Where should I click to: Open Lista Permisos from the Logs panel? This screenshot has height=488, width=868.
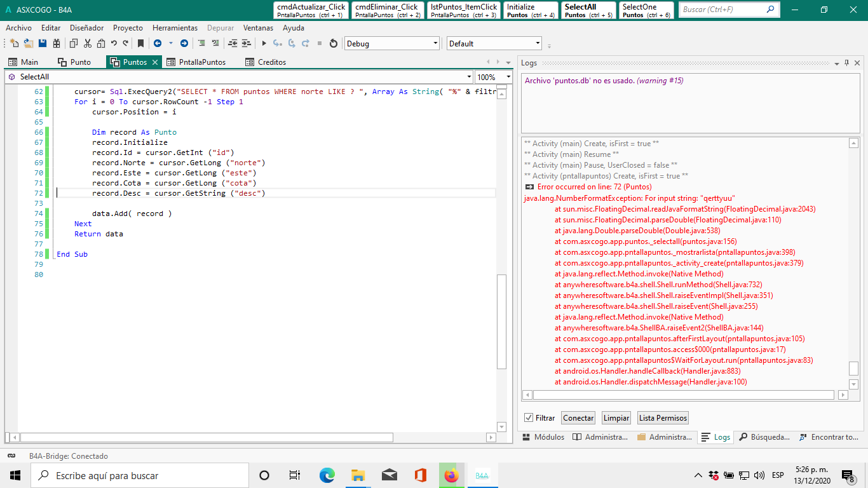tap(662, 417)
